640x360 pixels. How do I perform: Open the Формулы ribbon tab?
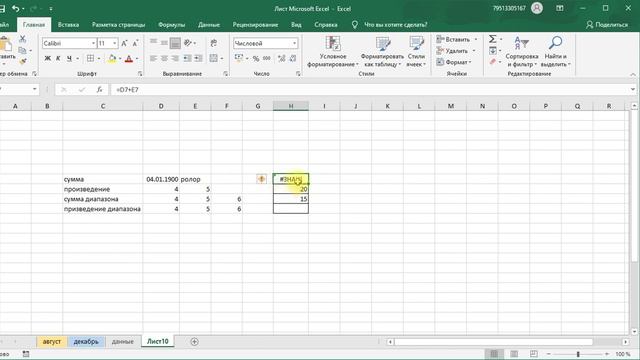coord(171,24)
